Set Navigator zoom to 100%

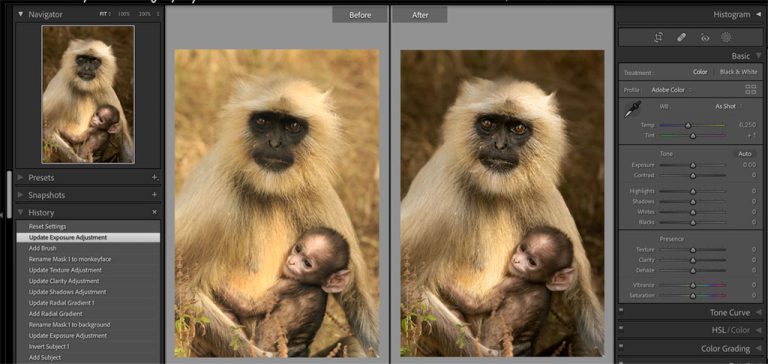[x=124, y=14]
